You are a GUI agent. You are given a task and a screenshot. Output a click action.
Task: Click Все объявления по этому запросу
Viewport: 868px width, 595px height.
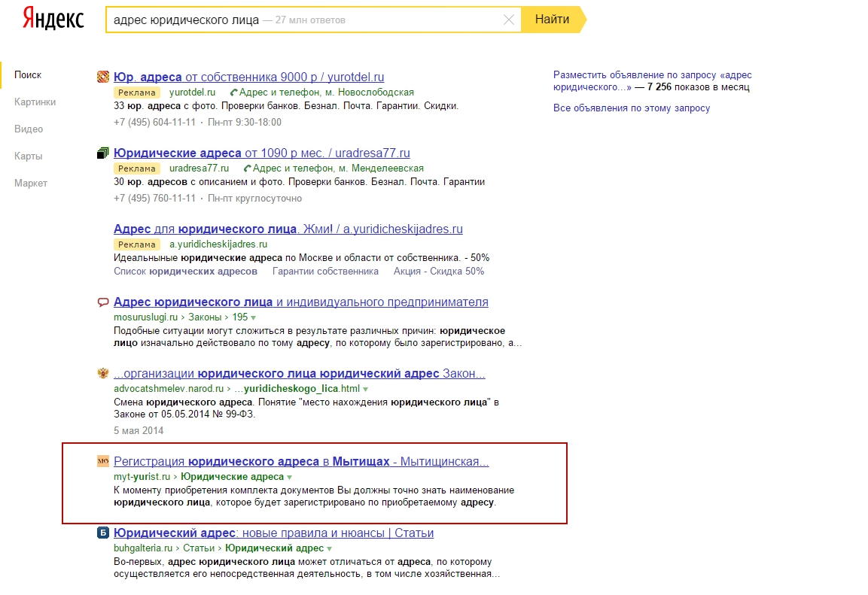(x=632, y=108)
